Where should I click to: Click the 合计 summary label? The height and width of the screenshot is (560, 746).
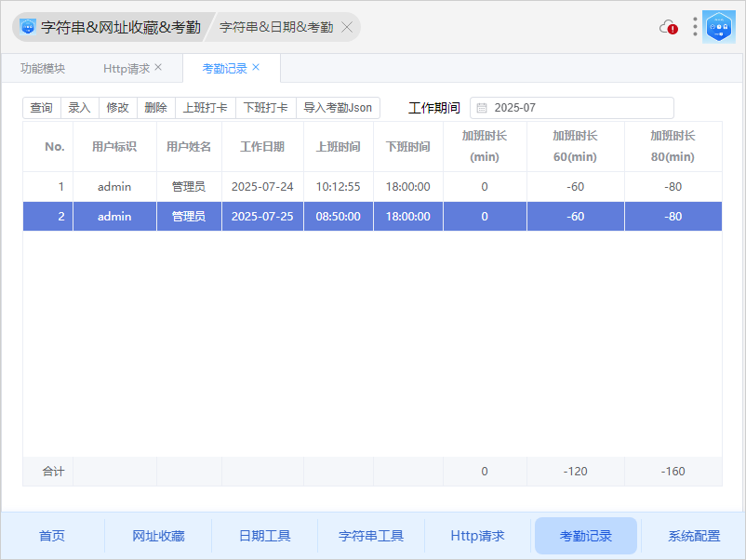[53, 472]
